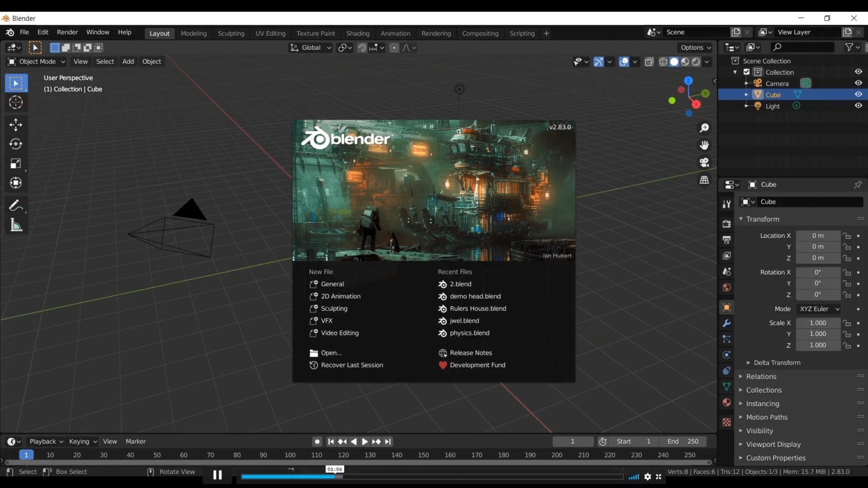Uncheck the Collection checkbox in outliner

pyautogui.click(x=747, y=72)
